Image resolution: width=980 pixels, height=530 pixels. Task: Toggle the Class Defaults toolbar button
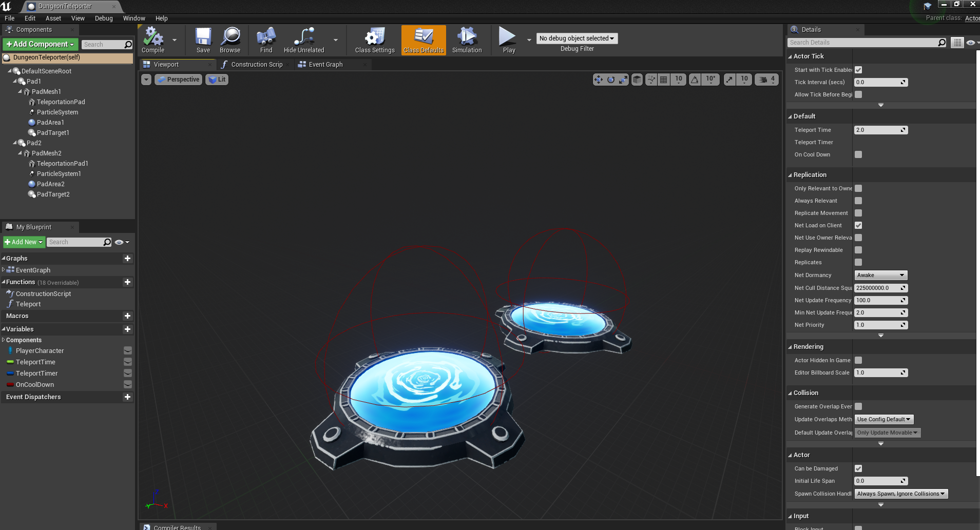click(424, 40)
